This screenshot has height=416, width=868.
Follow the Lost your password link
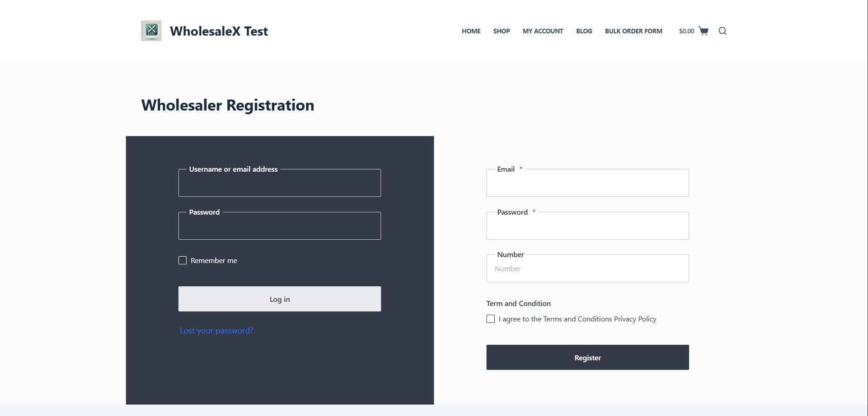point(217,331)
